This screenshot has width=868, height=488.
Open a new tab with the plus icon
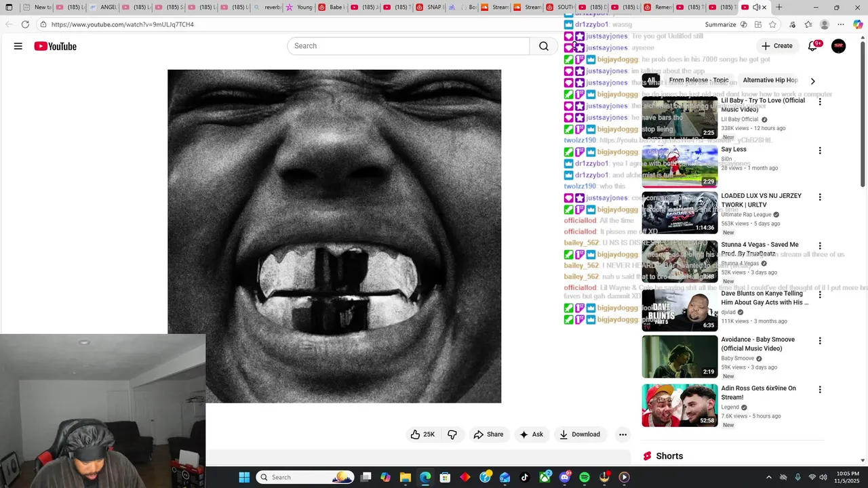(x=778, y=7)
